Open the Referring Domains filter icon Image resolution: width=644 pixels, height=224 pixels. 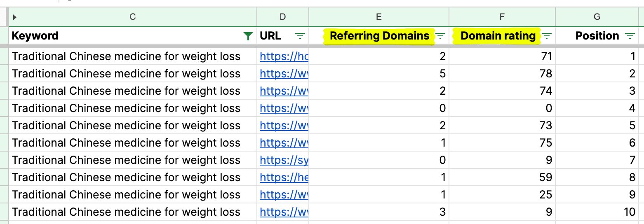point(441,36)
